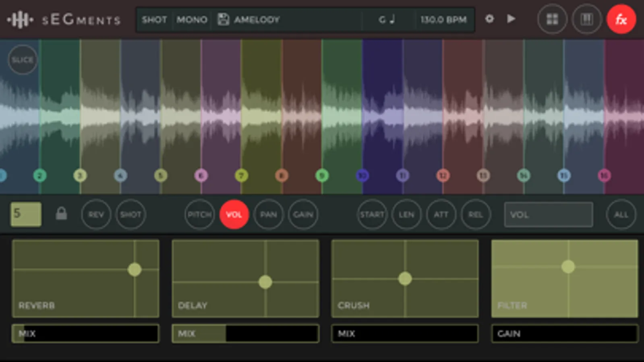Select slice marker 7 on waveform
The height and width of the screenshot is (362, 644).
pyautogui.click(x=241, y=175)
